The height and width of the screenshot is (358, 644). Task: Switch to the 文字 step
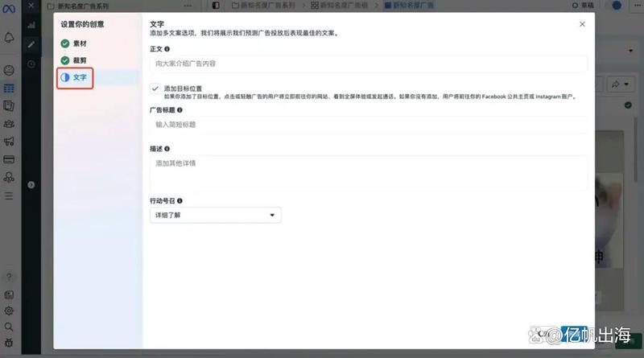point(76,78)
